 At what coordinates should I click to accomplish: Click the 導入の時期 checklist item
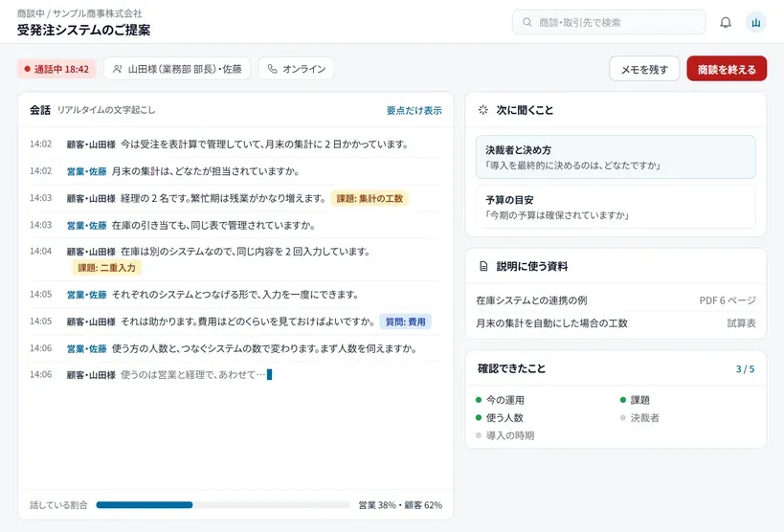click(x=505, y=435)
